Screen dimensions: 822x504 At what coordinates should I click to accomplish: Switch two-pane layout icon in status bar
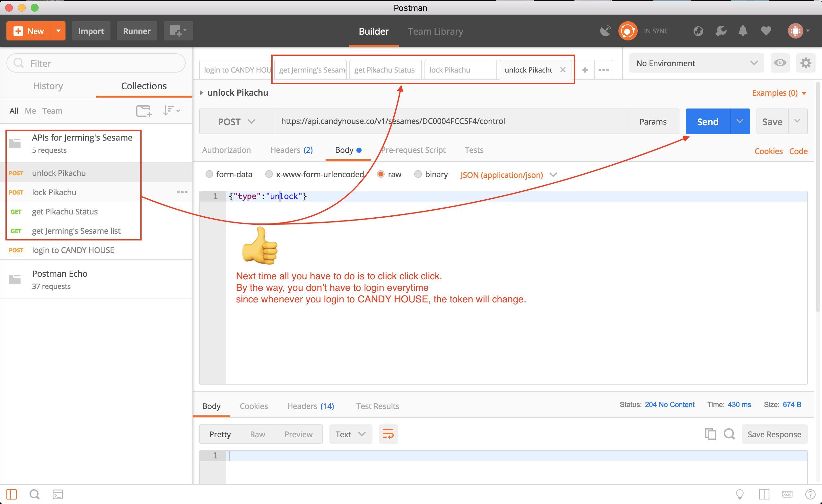click(x=764, y=494)
